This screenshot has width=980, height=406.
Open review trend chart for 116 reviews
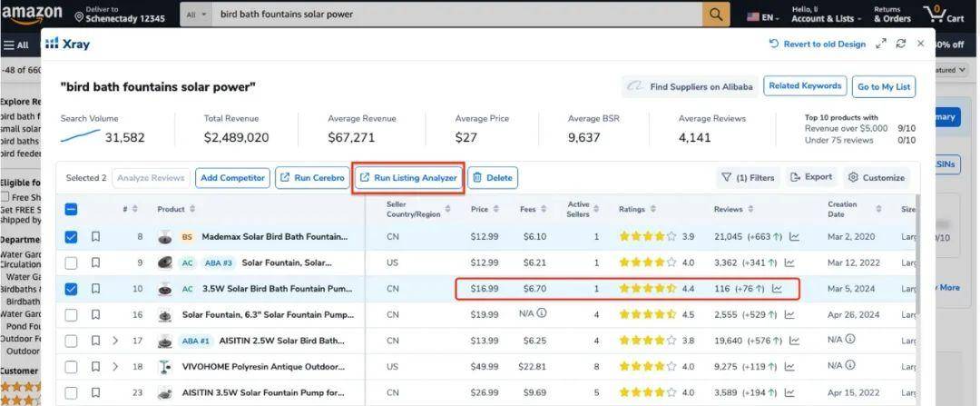pyautogui.click(x=777, y=289)
